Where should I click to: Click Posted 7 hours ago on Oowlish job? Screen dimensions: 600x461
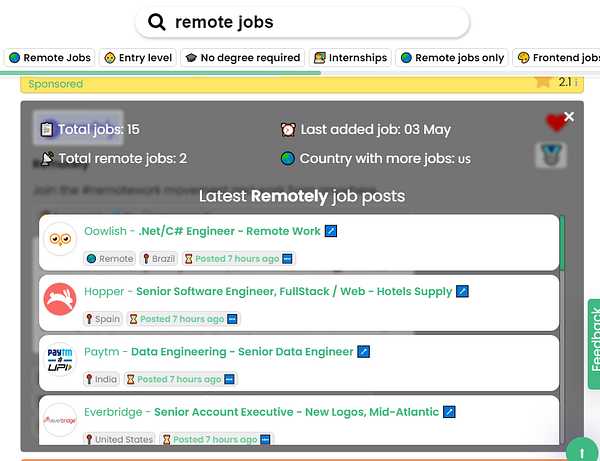(x=237, y=259)
